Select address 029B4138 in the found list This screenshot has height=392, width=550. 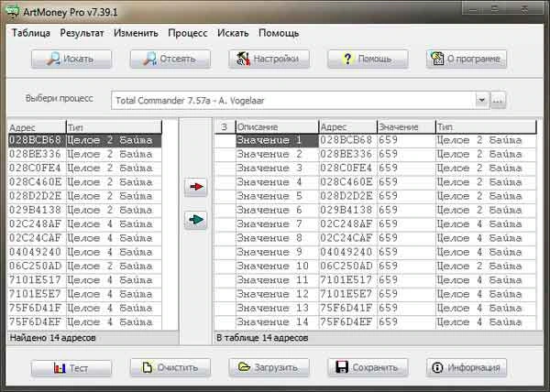click(36, 210)
